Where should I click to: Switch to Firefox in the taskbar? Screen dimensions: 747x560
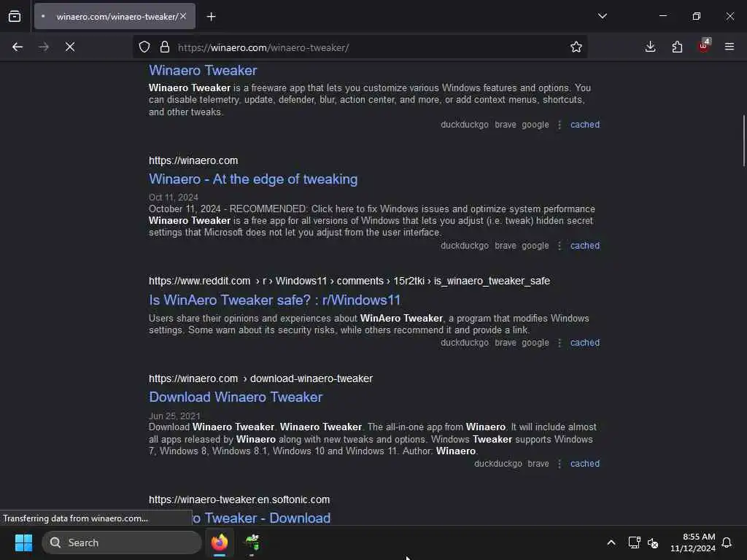pyautogui.click(x=220, y=542)
